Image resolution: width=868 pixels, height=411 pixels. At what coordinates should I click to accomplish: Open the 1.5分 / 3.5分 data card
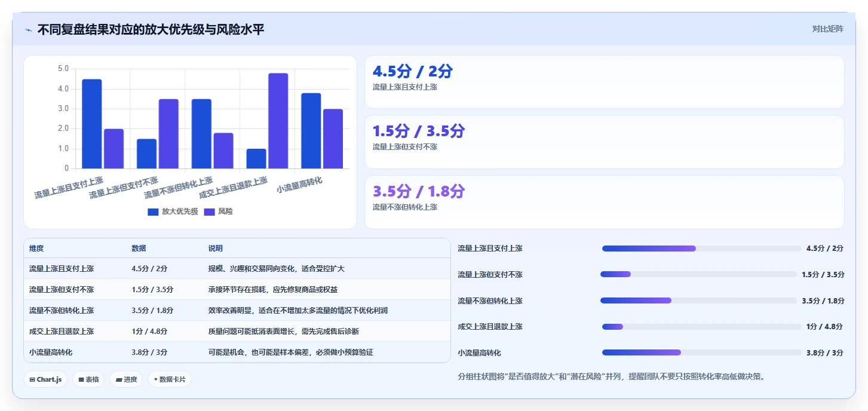pos(604,142)
